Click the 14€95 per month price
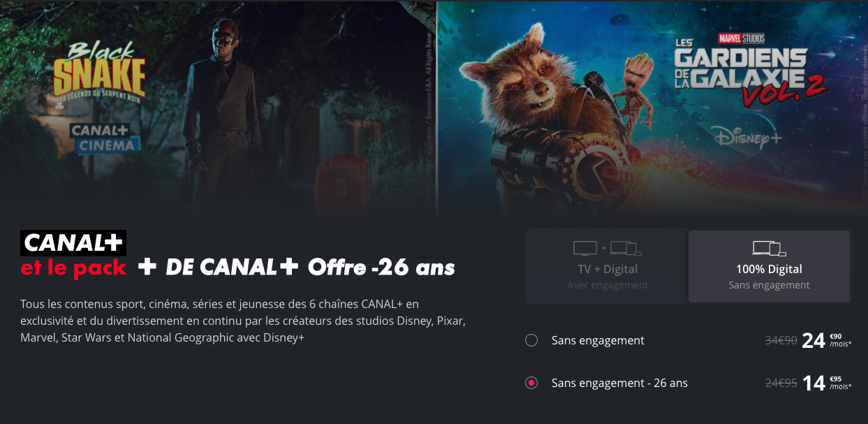The height and width of the screenshot is (424, 868). 827,383
